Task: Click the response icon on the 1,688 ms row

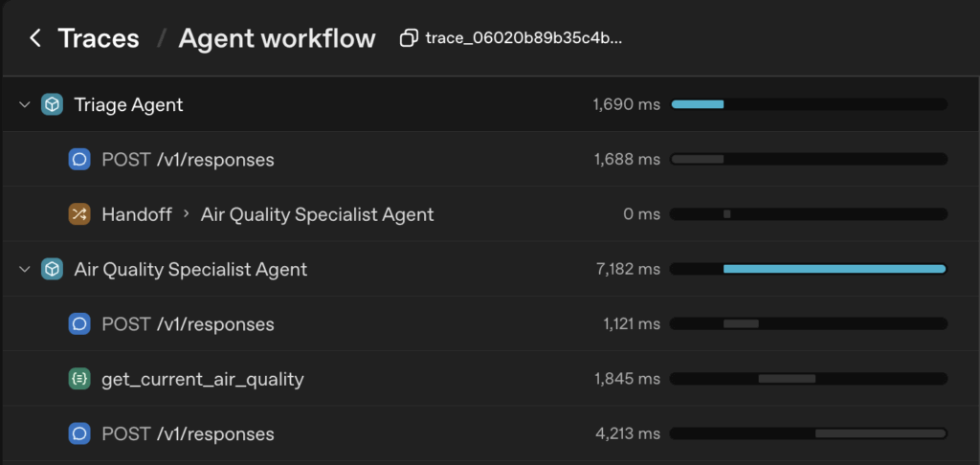Action: [79, 160]
